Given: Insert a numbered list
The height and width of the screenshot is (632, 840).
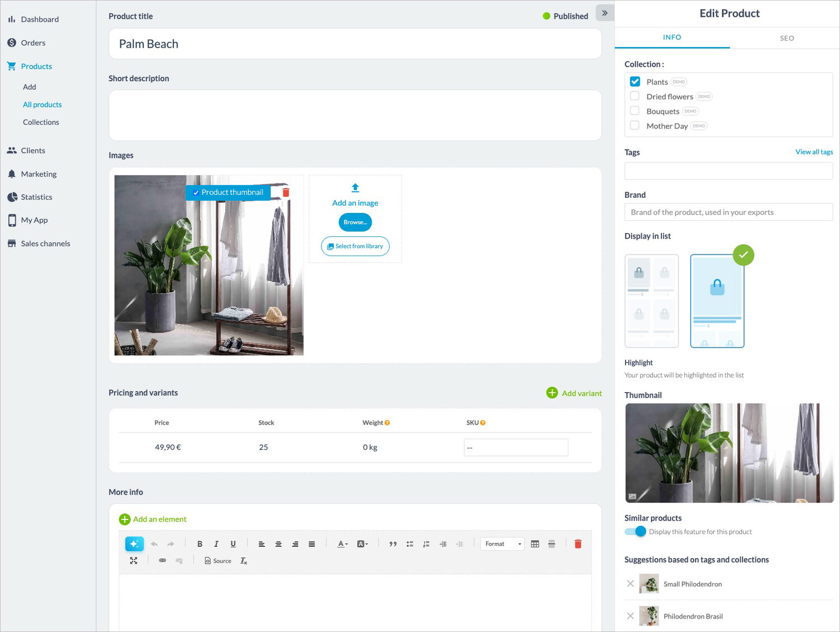Looking at the screenshot, I should pos(426,544).
